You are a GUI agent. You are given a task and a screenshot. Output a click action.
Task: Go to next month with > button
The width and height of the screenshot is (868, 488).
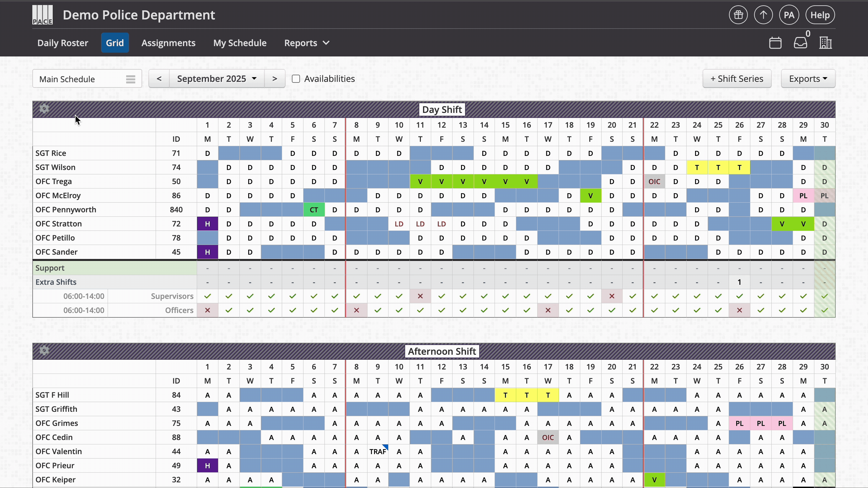coord(275,79)
